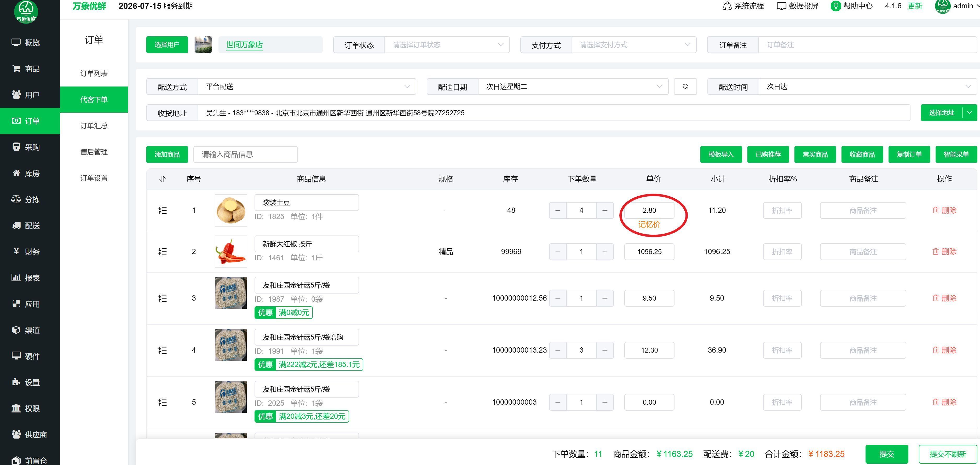
Task: Click the 复制订单 button
Action: click(909, 154)
